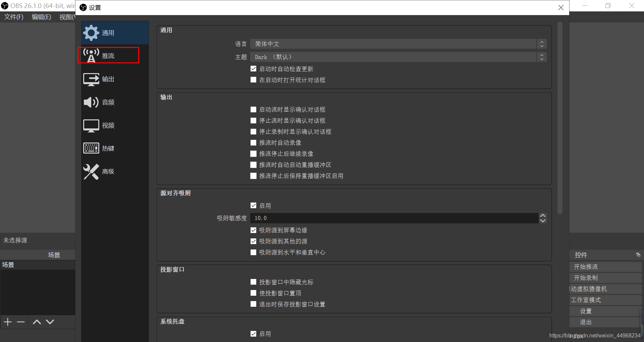Enable 启动流时显示确认对话框 checkbox
This screenshot has height=342, width=644.
point(254,109)
